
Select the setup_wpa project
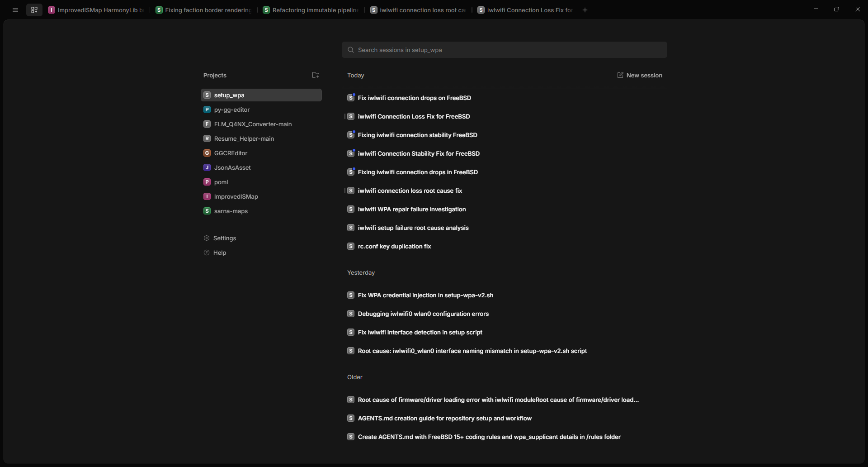click(261, 95)
